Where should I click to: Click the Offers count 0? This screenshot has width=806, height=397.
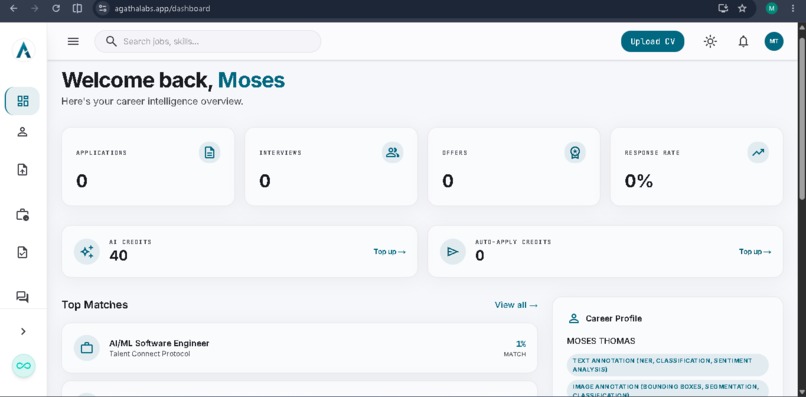click(x=448, y=181)
